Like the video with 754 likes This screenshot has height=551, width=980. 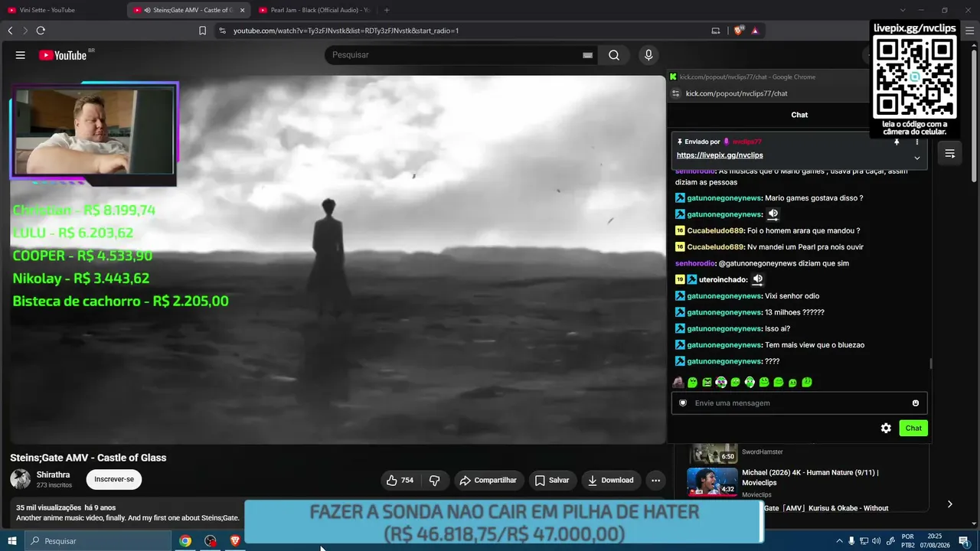(400, 481)
